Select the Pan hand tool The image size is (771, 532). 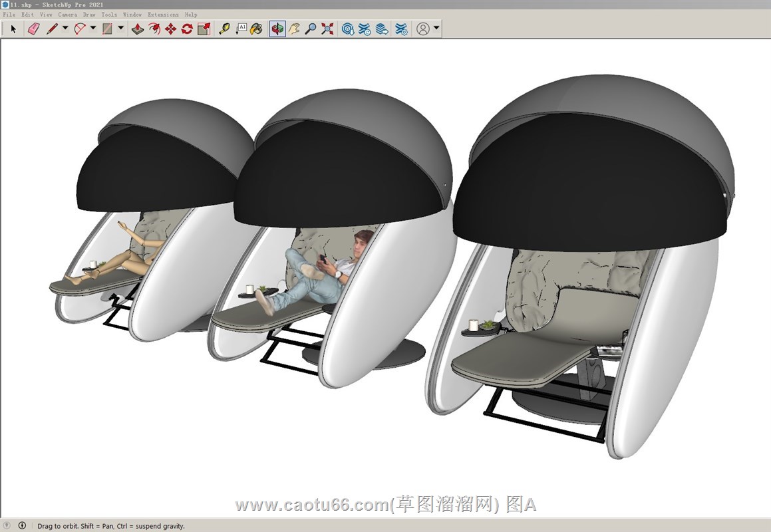pyautogui.click(x=294, y=29)
